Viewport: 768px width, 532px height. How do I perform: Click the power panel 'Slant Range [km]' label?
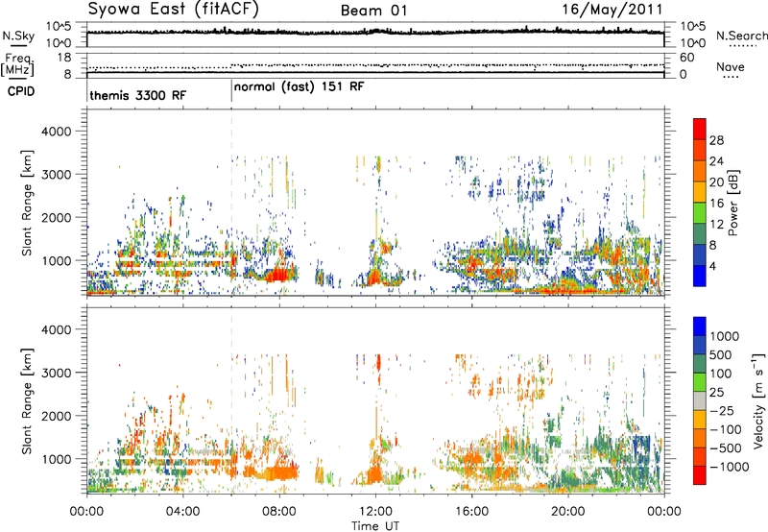pos(27,203)
